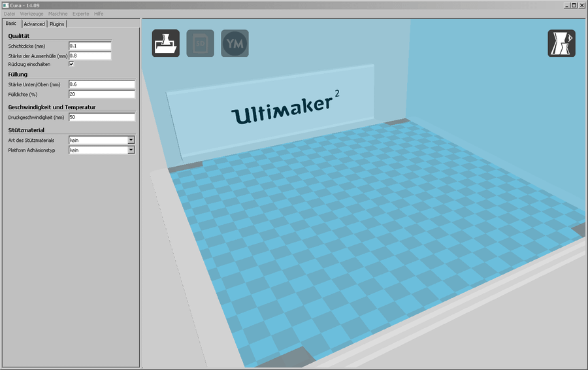The image size is (588, 370).
Task: Switch to the Advanced tab
Action: pos(34,24)
